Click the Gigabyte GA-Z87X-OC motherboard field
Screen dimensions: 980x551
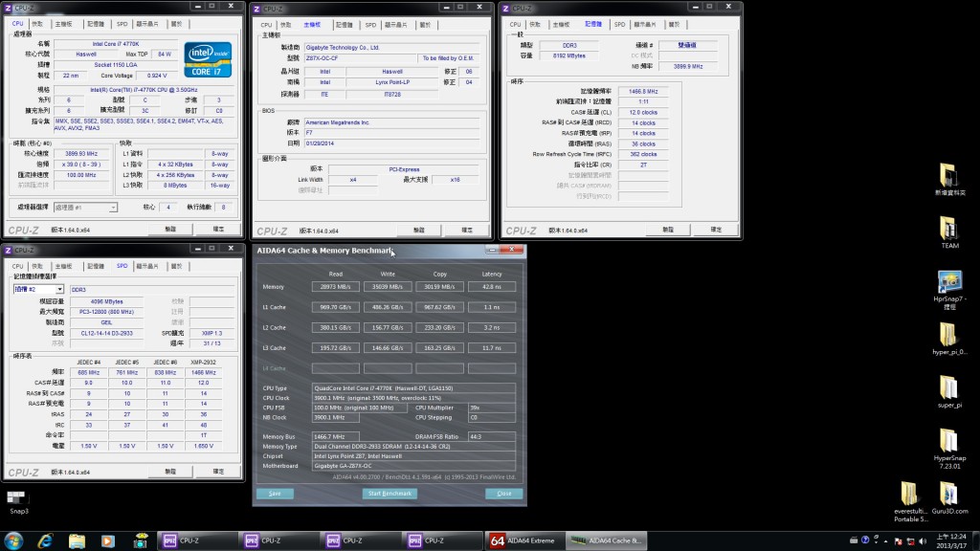point(413,466)
